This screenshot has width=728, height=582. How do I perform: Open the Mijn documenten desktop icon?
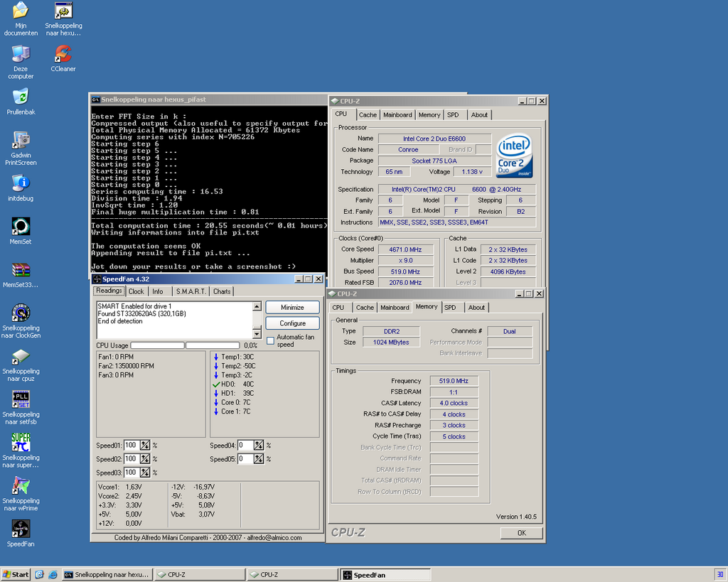(21, 18)
